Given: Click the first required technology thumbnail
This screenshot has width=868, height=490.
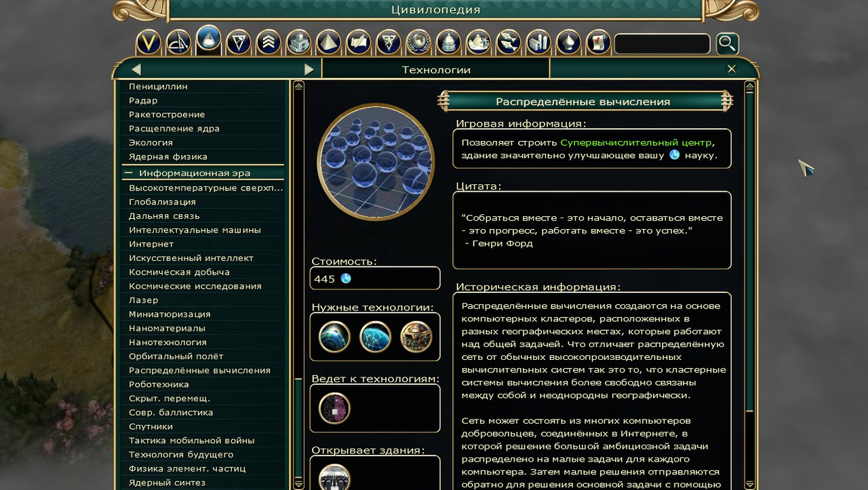Looking at the screenshot, I should point(334,337).
